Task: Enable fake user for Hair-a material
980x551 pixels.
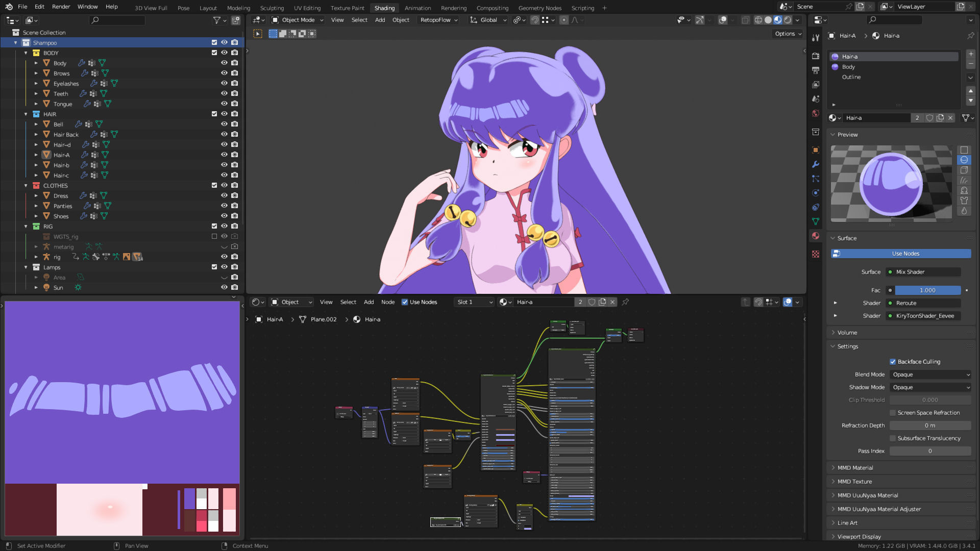Action: tap(930, 118)
